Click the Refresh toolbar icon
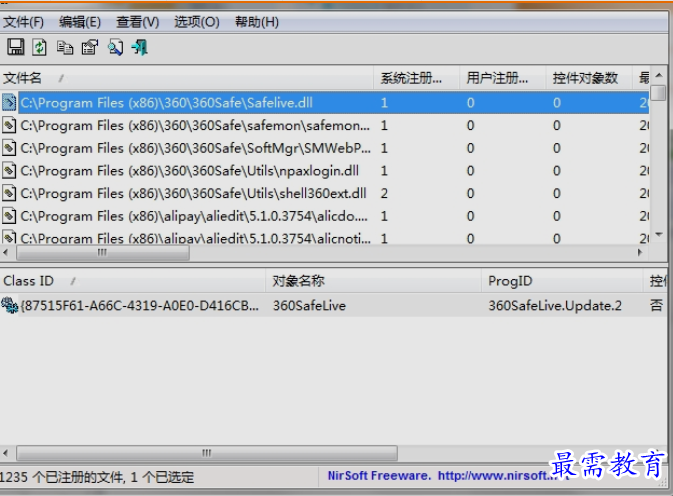Image resolution: width=673 pixels, height=496 pixels. (x=39, y=47)
